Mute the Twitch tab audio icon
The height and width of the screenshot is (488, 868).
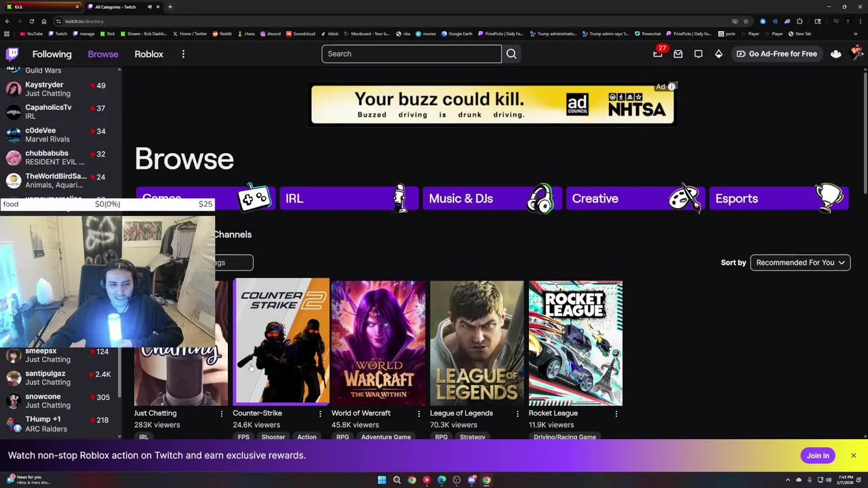(x=149, y=7)
